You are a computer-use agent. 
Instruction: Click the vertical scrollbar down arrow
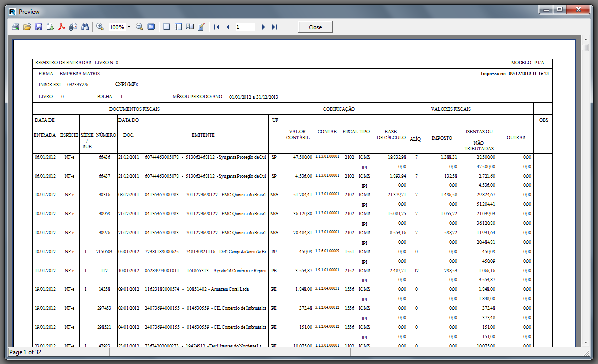[x=586, y=342]
